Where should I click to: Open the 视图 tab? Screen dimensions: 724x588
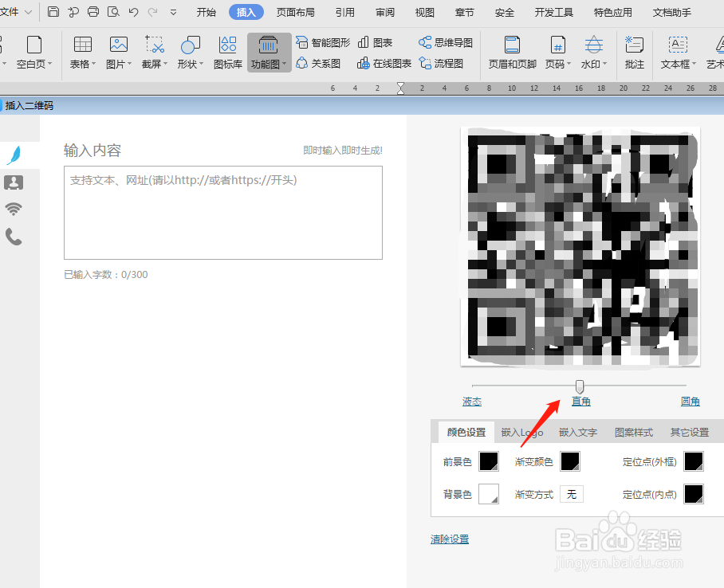[425, 13]
